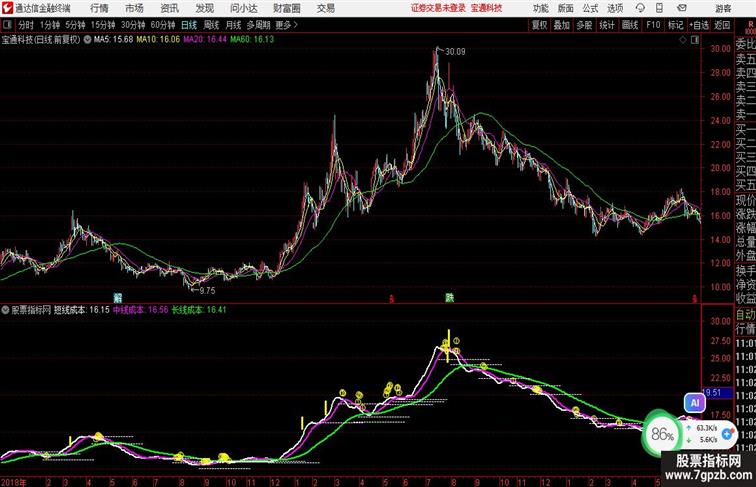Open the 功能 menu
756x487 pixels.
(541, 8)
